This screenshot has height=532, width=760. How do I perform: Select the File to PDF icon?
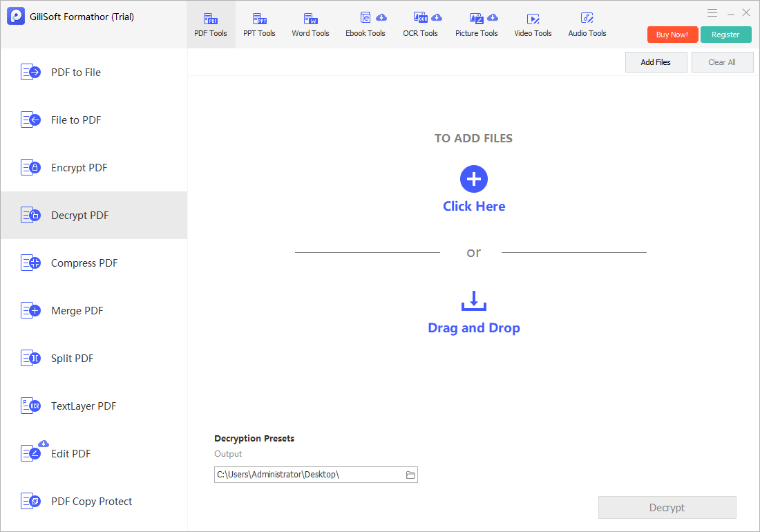click(30, 120)
